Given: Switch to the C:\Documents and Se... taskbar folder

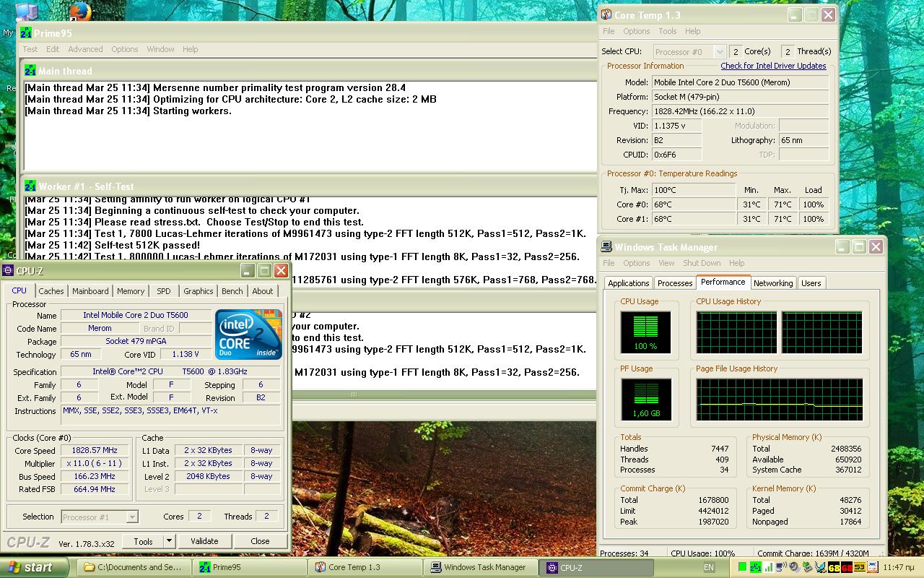Looking at the screenshot, I should (x=134, y=567).
